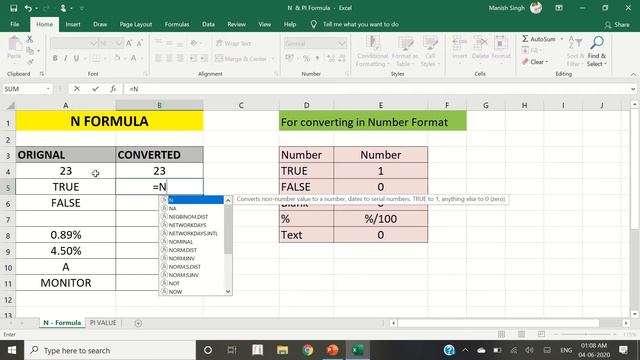Viewport: 640px width, 360px height.
Task: Switch to the Insert ribbon tab
Action: pyautogui.click(x=73, y=24)
